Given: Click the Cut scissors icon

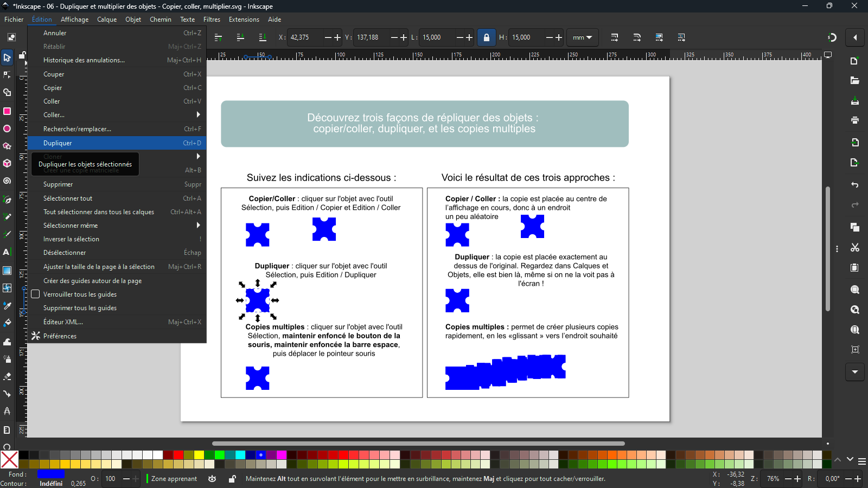Looking at the screenshot, I should point(855,247).
